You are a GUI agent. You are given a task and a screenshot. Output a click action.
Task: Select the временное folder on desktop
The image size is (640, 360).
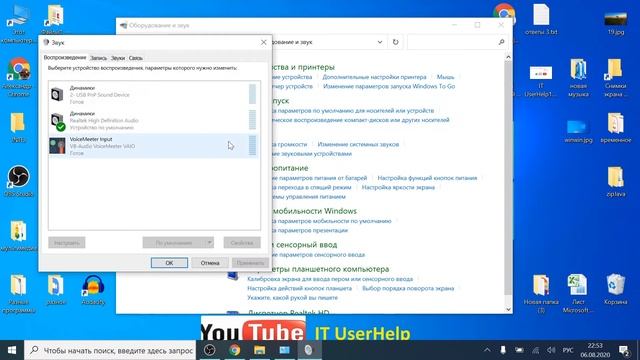click(616, 128)
